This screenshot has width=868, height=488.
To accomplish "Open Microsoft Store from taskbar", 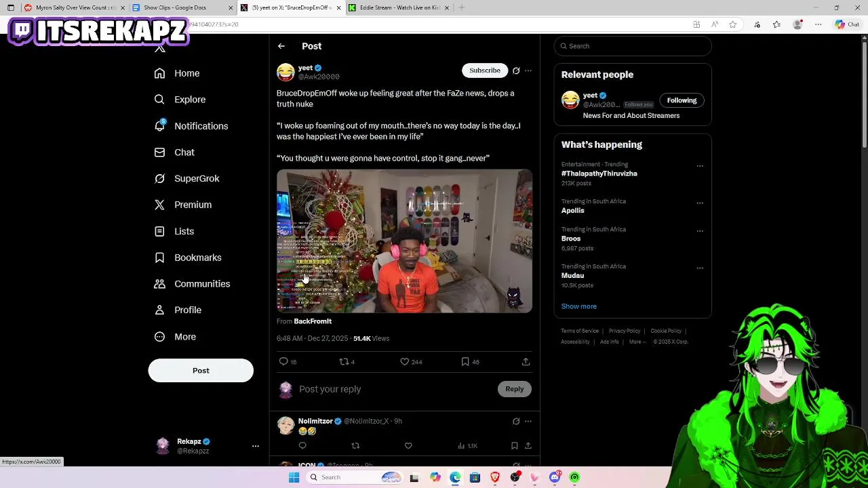I will point(475,477).
